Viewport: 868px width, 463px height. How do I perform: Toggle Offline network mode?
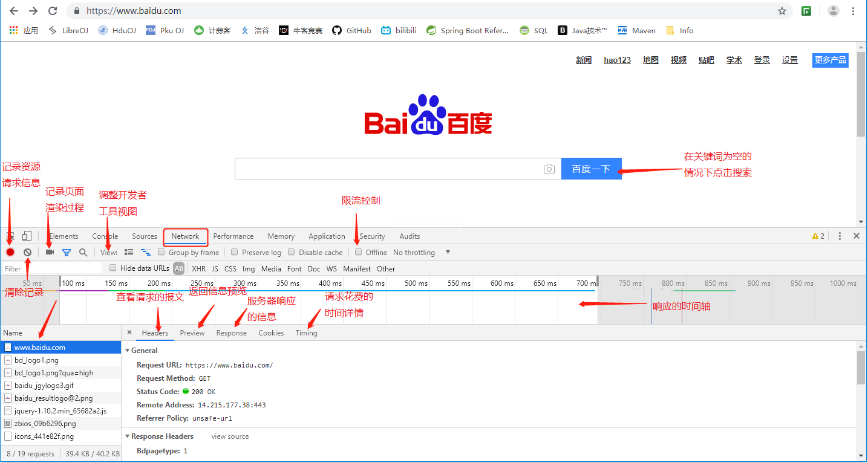pos(359,252)
